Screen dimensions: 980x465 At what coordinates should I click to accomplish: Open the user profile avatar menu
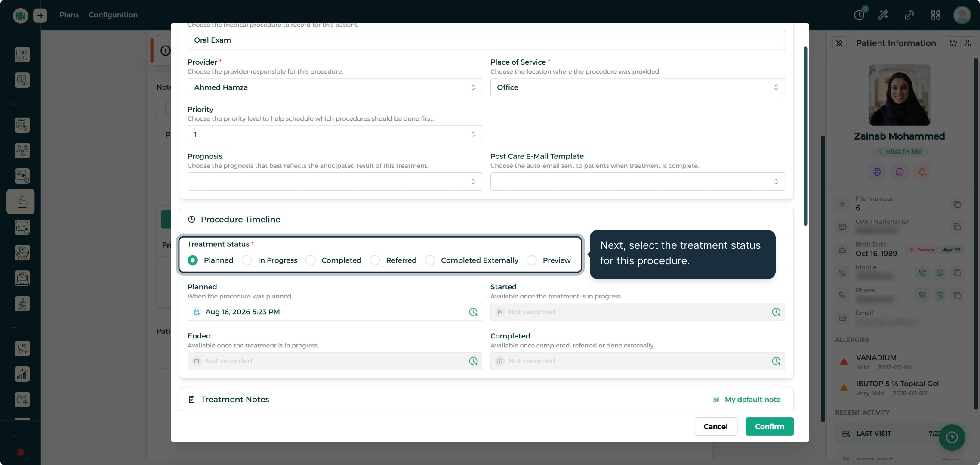tap(962, 15)
